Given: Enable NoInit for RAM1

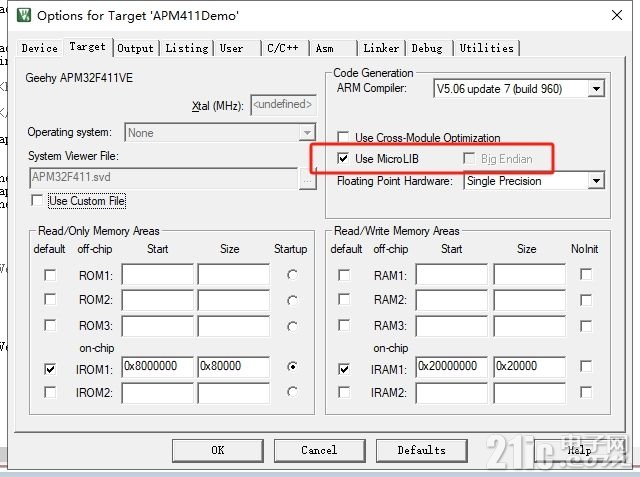Looking at the screenshot, I should (x=586, y=274).
